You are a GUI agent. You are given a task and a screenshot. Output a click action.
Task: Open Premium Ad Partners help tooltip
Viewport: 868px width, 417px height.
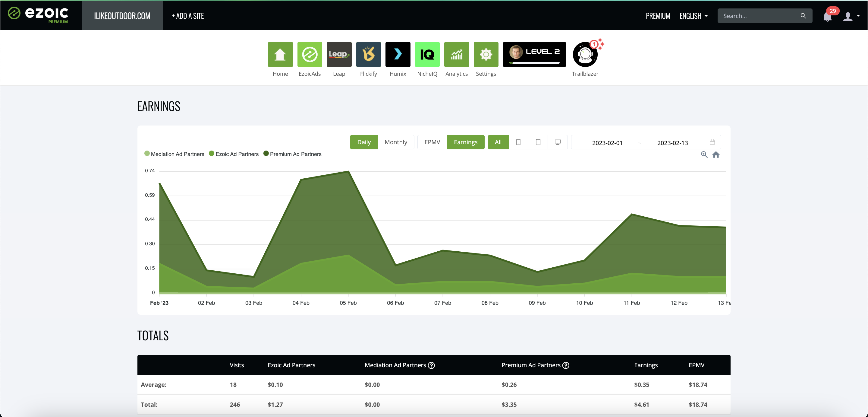coord(565,365)
